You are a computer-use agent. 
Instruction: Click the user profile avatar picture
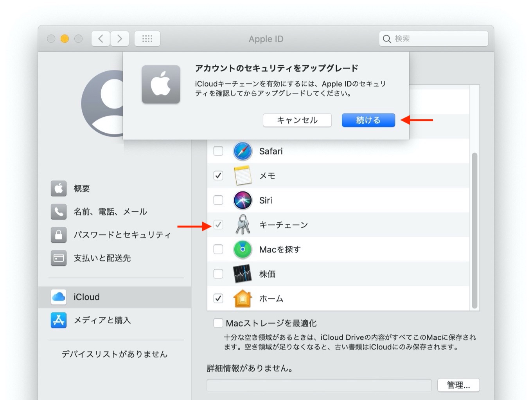[102, 103]
